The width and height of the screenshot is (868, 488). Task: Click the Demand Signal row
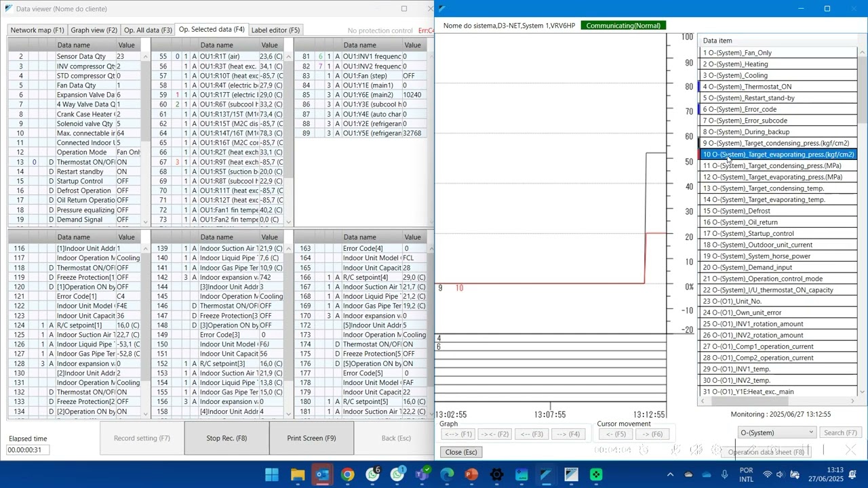tap(75, 220)
